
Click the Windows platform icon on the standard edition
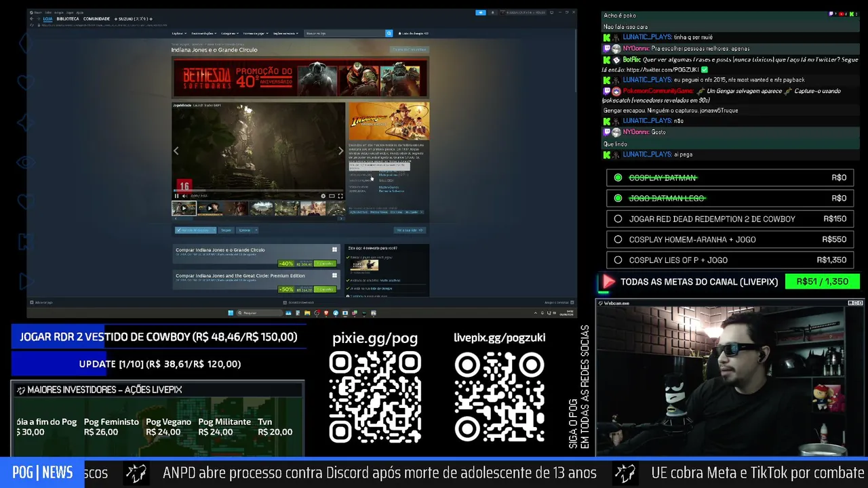click(334, 249)
